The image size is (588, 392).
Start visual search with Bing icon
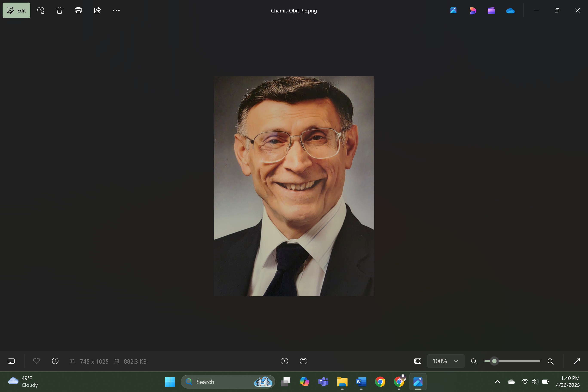(285, 361)
